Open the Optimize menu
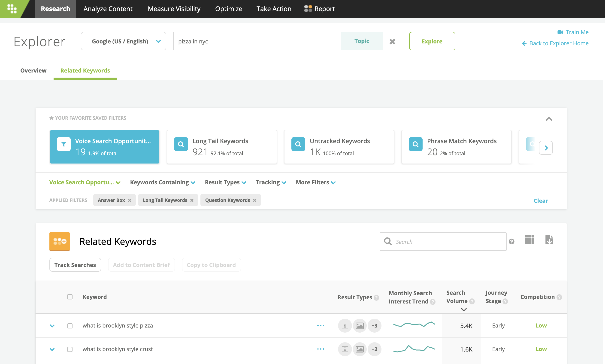Image resolution: width=605 pixels, height=364 pixels. 229,9
